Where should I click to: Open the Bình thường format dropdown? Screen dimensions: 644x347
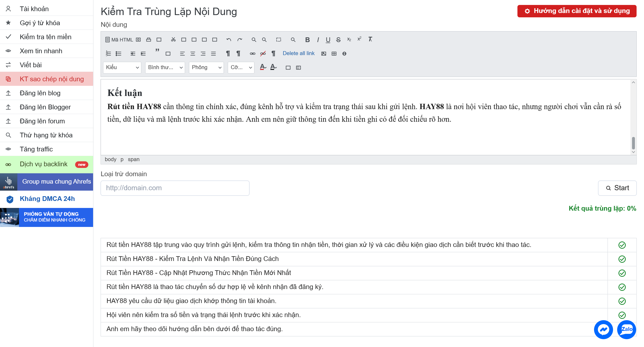pyautogui.click(x=165, y=67)
